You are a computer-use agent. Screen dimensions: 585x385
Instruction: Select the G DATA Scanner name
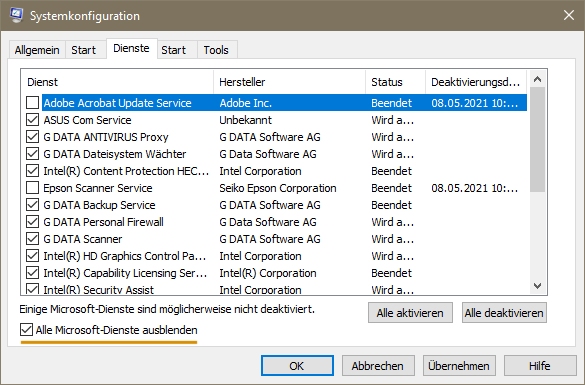click(x=83, y=239)
